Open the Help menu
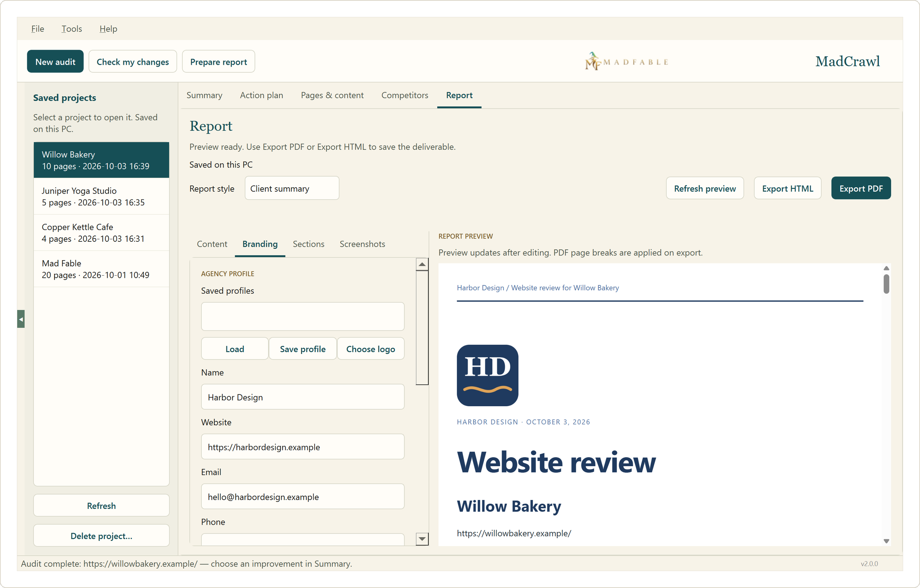 (108, 29)
